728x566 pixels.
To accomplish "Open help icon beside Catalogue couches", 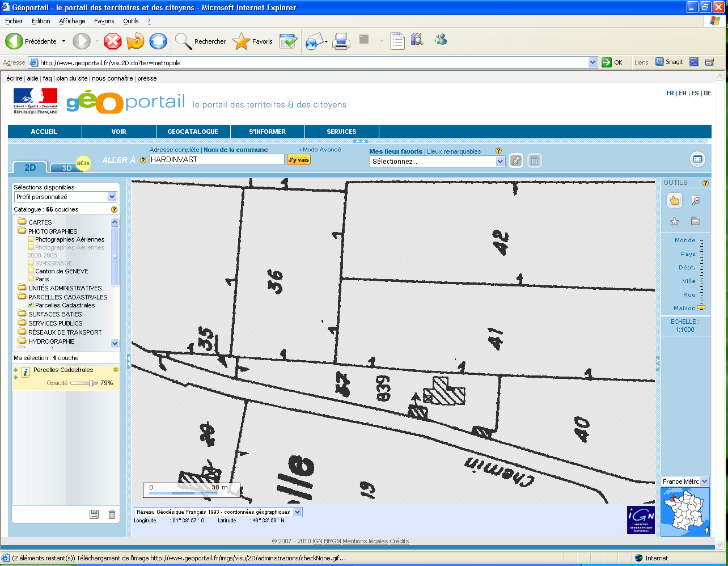I will click(x=114, y=209).
